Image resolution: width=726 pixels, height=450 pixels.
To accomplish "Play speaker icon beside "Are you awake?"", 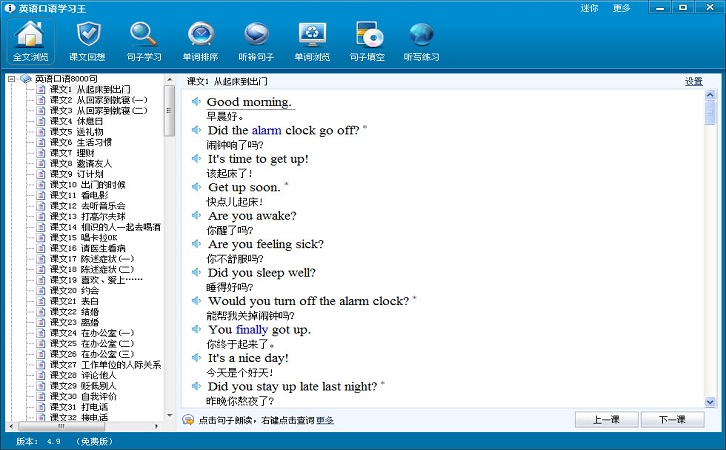I will (196, 215).
